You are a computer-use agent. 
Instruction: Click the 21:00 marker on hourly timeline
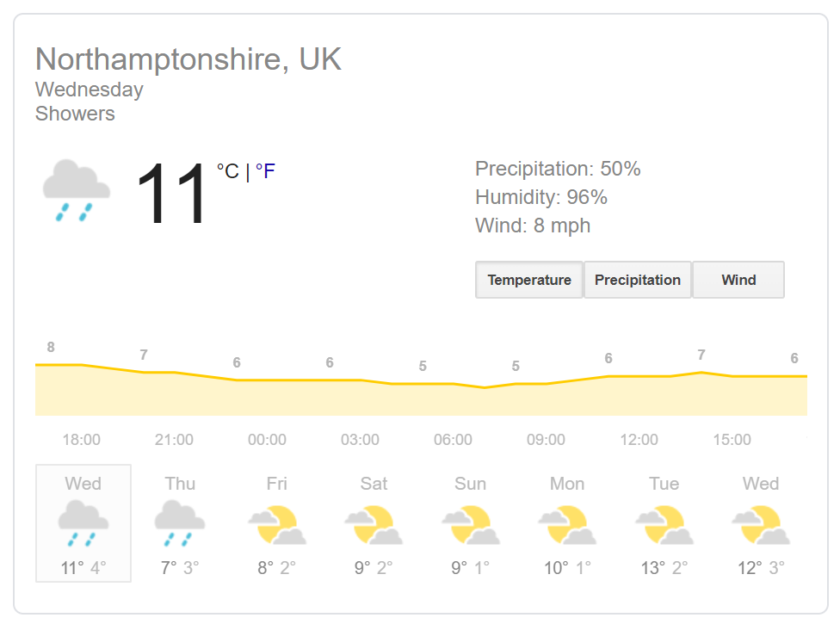point(174,440)
